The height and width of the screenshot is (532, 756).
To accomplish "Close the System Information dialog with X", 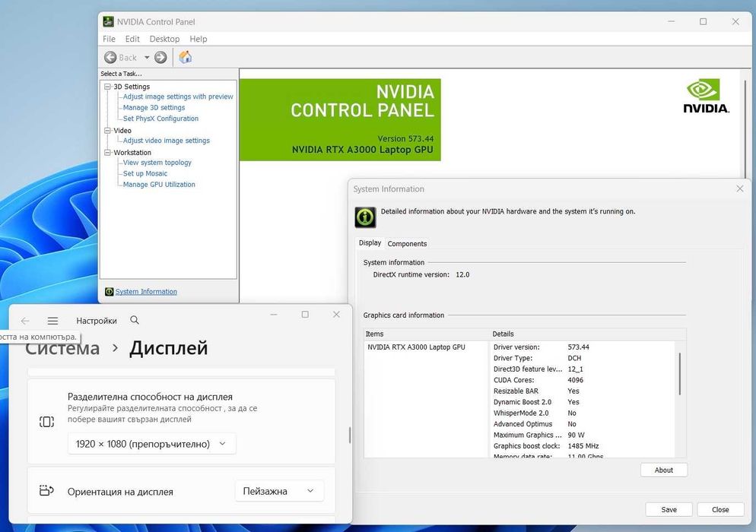I will 739,189.
